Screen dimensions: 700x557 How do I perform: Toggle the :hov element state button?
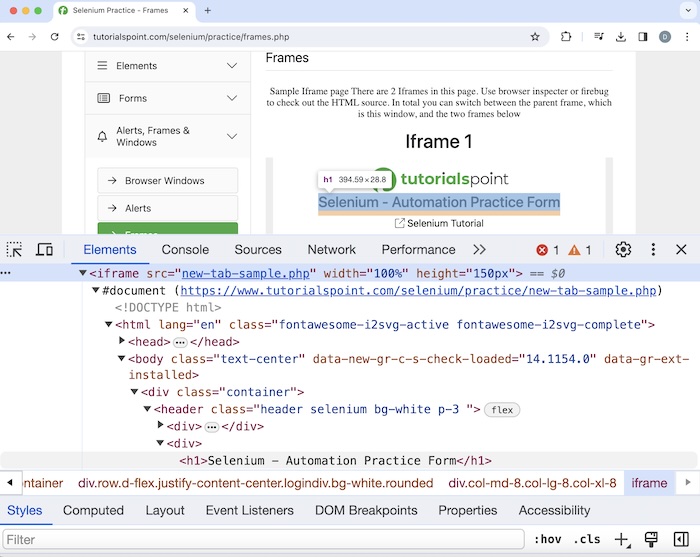coord(547,540)
